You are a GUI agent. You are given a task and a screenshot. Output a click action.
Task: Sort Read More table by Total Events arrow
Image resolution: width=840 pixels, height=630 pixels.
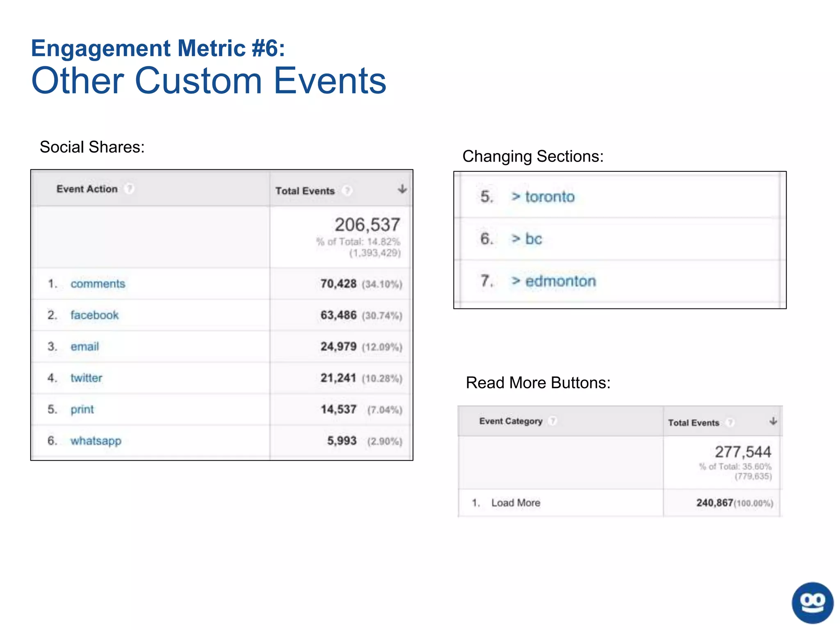[x=773, y=421]
